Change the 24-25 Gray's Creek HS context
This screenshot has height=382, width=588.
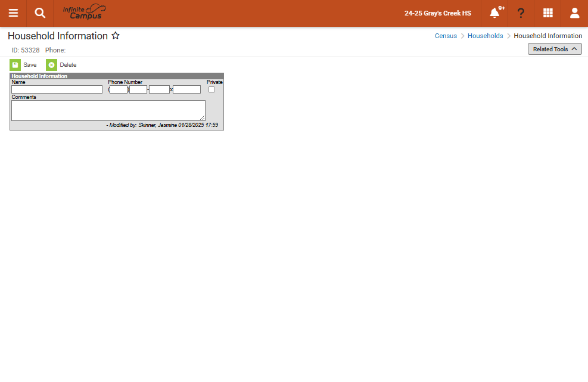tap(438, 13)
